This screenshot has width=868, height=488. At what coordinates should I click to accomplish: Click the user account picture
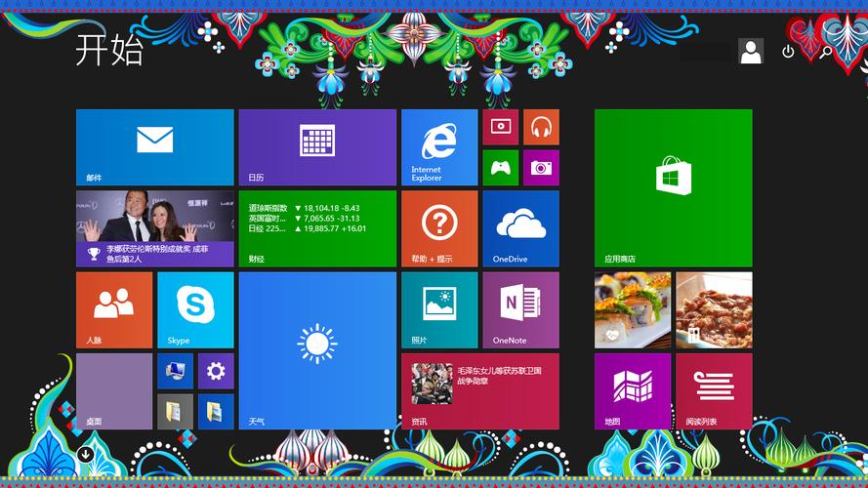[x=751, y=52]
